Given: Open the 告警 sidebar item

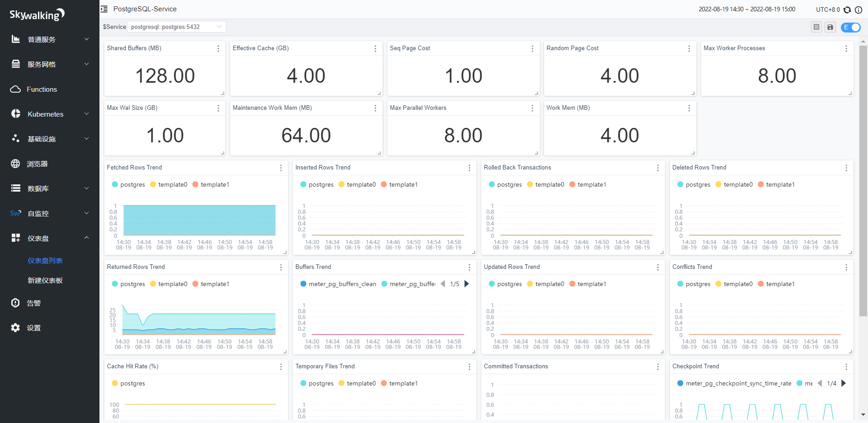Looking at the screenshot, I should (x=50, y=303).
